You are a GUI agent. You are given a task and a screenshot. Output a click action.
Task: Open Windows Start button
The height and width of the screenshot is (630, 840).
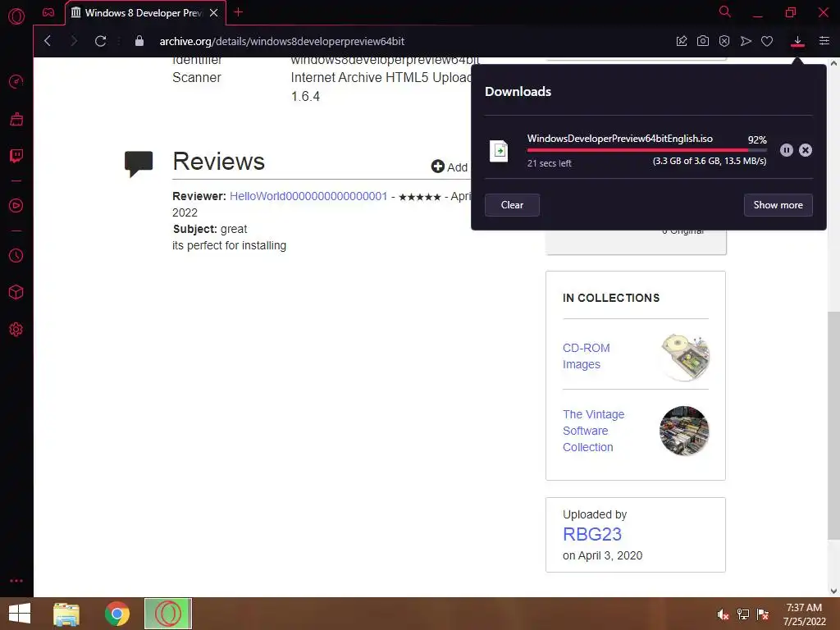pyautogui.click(x=20, y=614)
